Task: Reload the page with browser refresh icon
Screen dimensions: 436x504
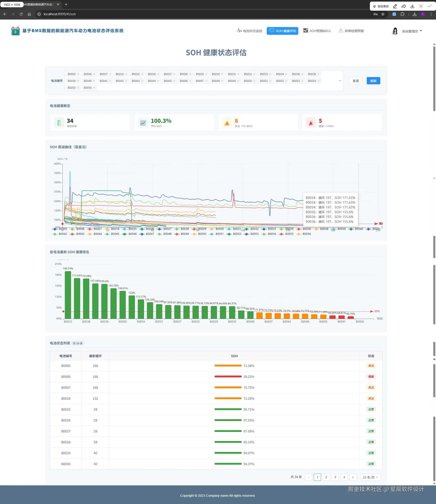Action: click(21, 14)
